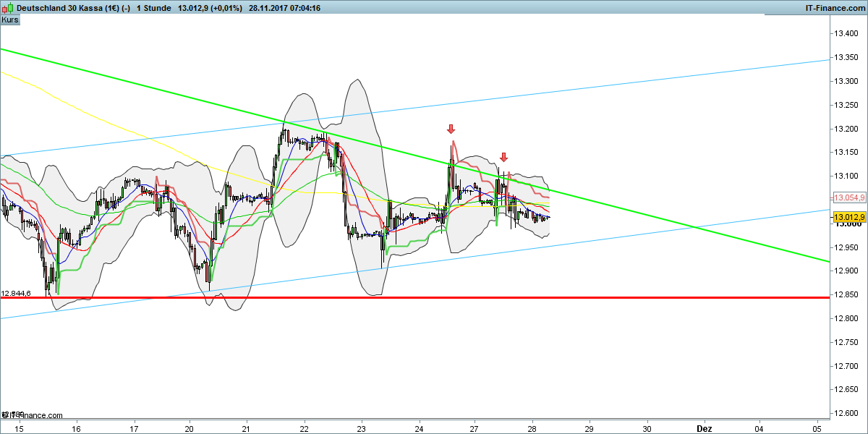Open the IT-Finance.com link top right

[835, 8]
